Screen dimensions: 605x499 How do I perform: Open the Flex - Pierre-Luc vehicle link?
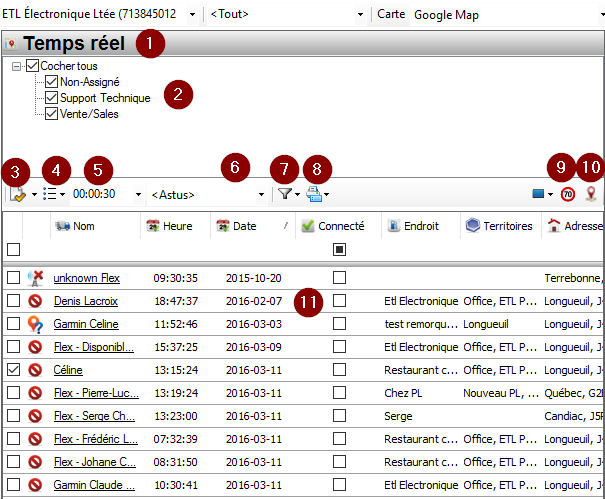(x=93, y=393)
